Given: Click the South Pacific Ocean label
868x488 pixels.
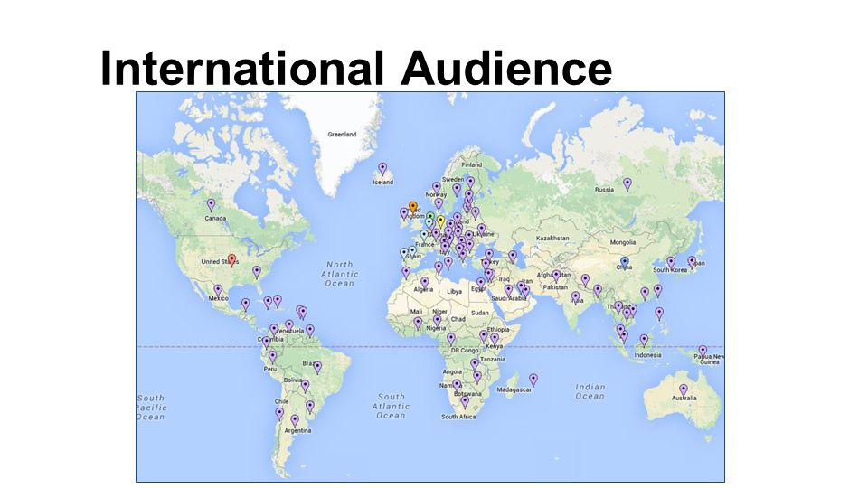Looking at the screenshot, I should click(151, 408).
